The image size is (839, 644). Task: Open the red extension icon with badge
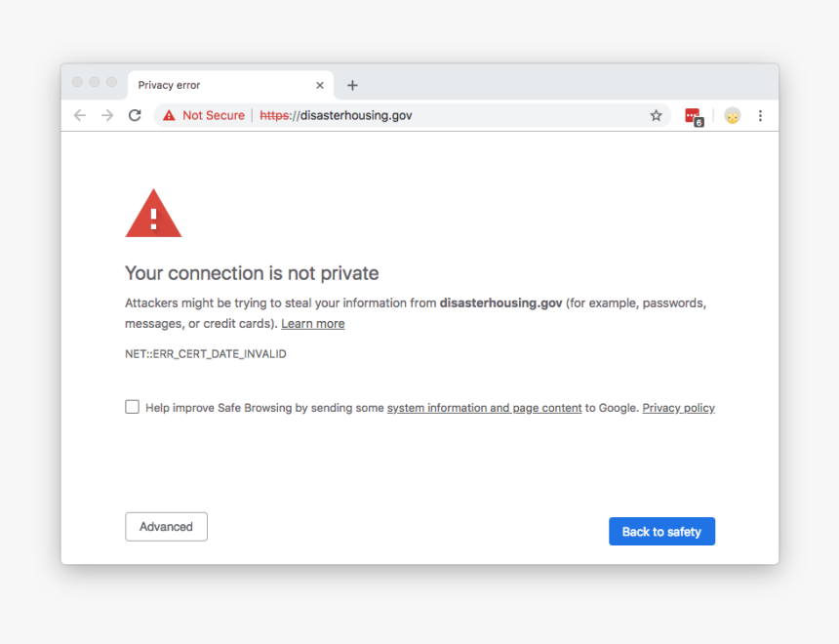(x=694, y=116)
